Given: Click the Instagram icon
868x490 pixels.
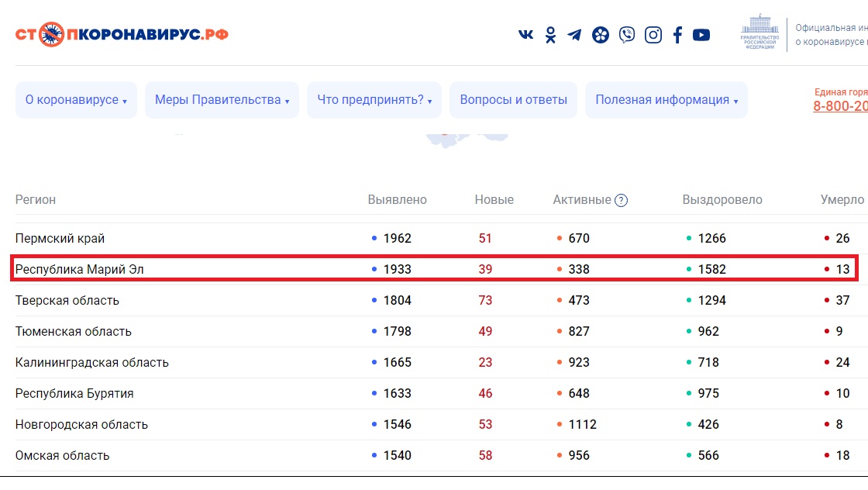Looking at the screenshot, I should [x=653, y=35].
